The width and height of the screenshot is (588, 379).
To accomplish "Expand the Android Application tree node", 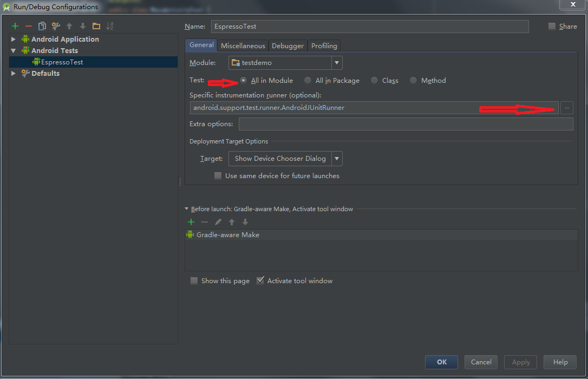I will (14, 39).
